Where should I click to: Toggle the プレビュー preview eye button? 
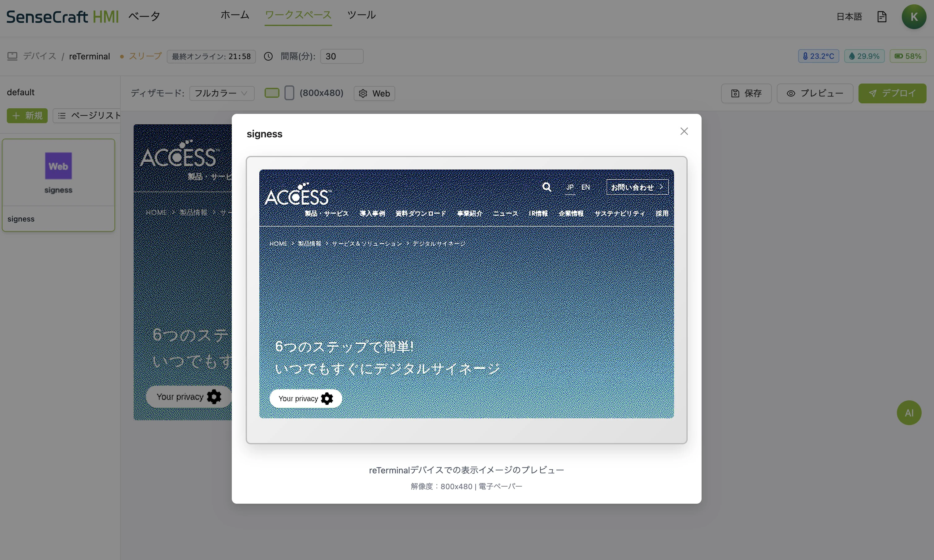(x=814, y=93)
